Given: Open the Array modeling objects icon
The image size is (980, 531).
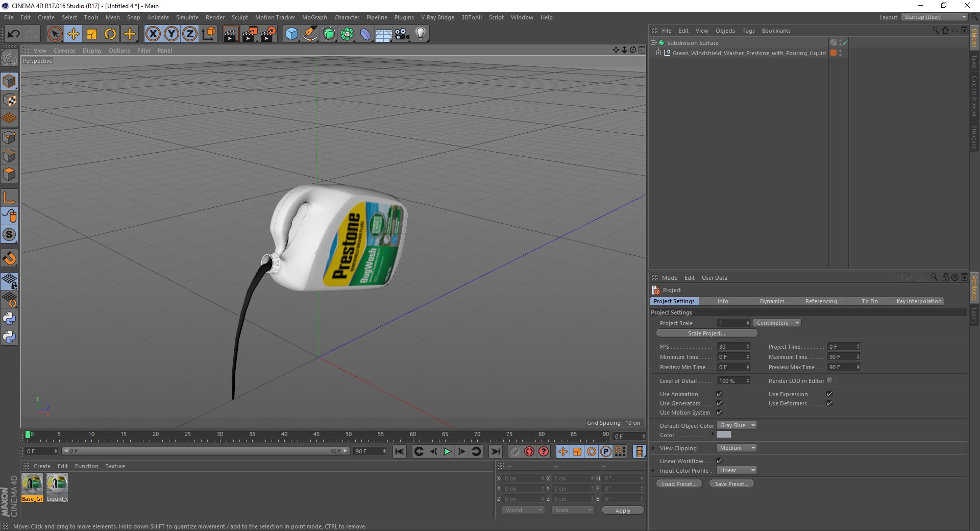Looking at the screenshot, I should coord(347,34).
